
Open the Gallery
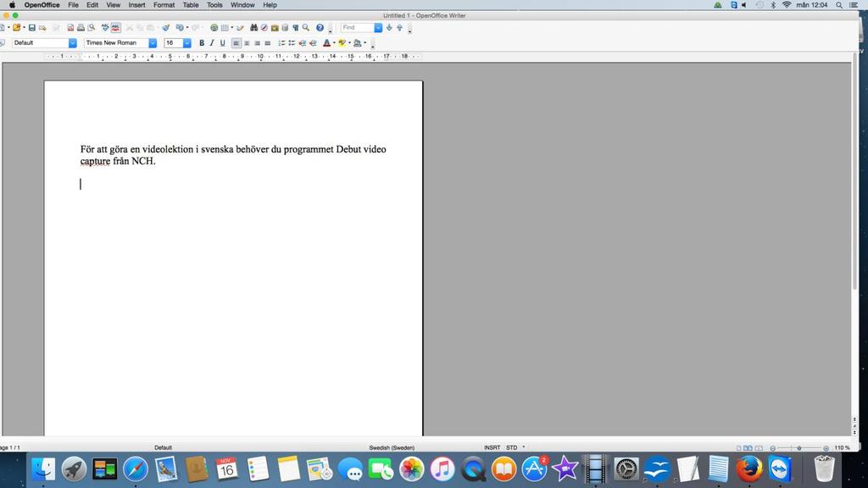pyautogui.click(x=275, y=28)
